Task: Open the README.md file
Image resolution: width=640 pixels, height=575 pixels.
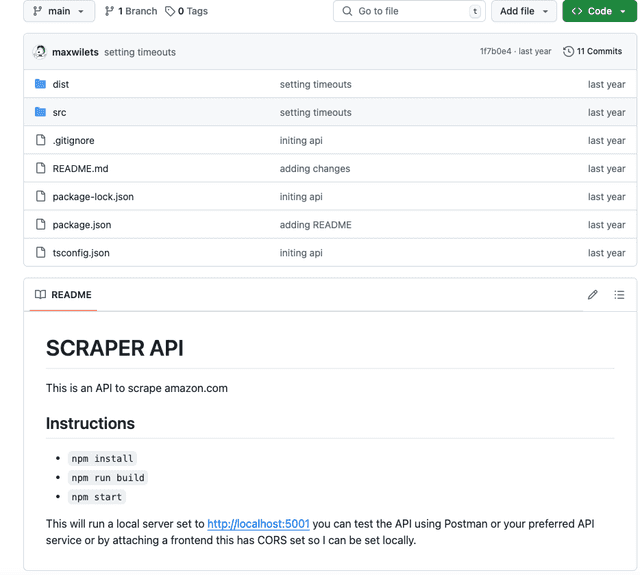Action: (80, 169)
